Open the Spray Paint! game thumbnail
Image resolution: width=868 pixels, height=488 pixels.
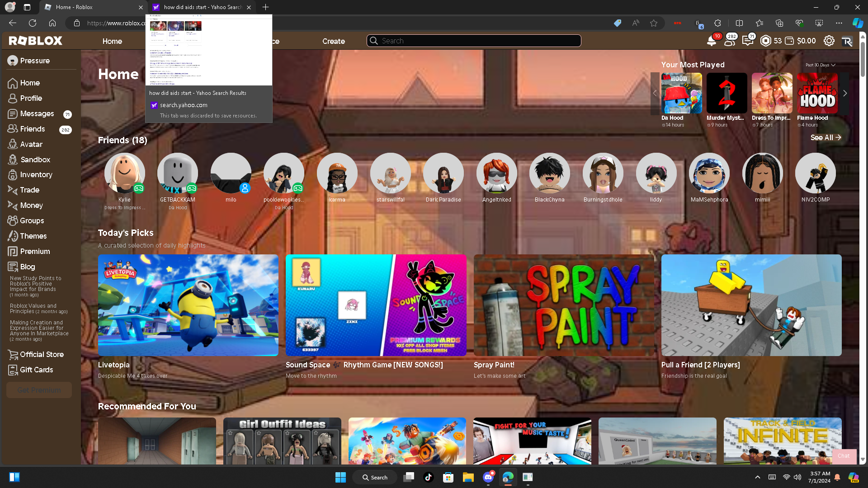(564, 305)
